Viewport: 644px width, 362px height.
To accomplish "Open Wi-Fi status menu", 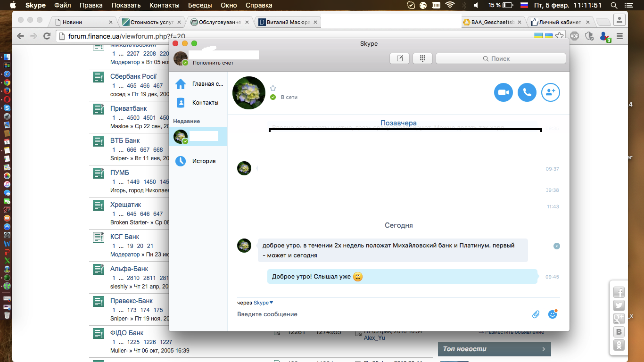I will (450, 5).
